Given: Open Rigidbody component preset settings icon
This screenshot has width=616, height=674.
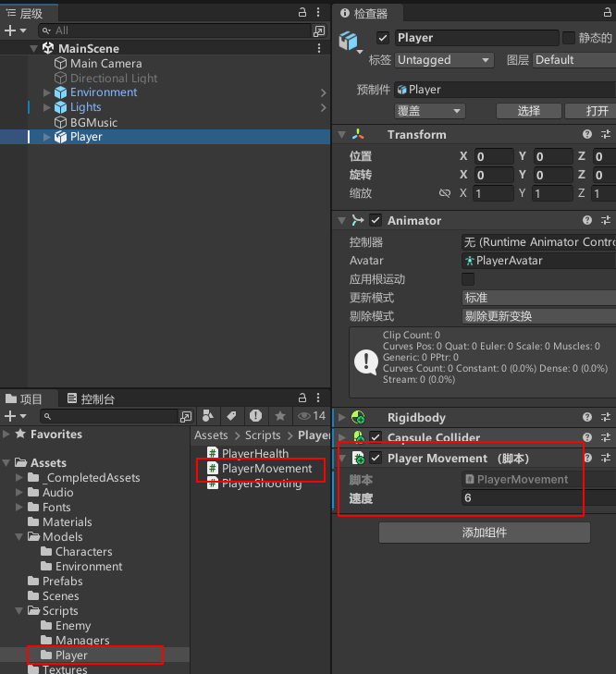Looking at the screenshot, I should click(x=606, y=417).
